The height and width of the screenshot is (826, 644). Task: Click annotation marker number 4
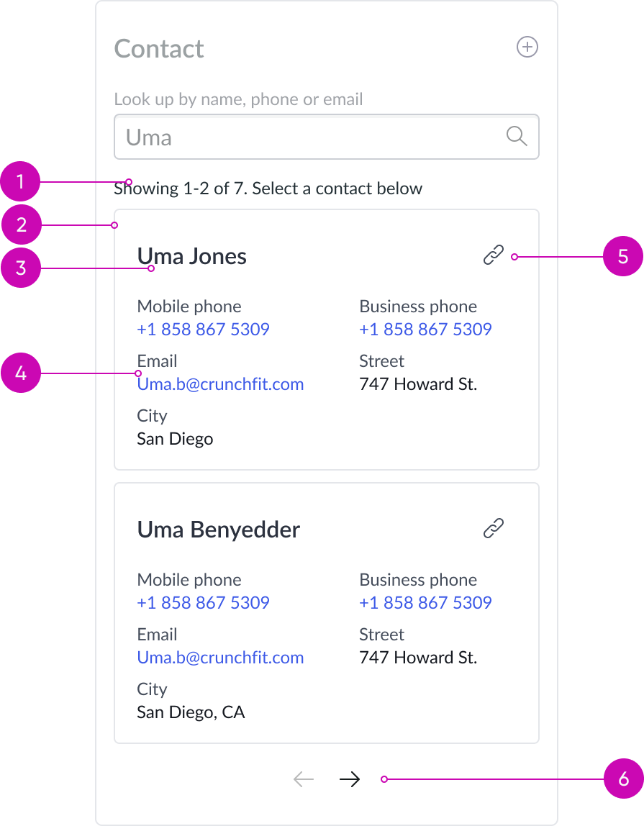(x=21, y=373)
